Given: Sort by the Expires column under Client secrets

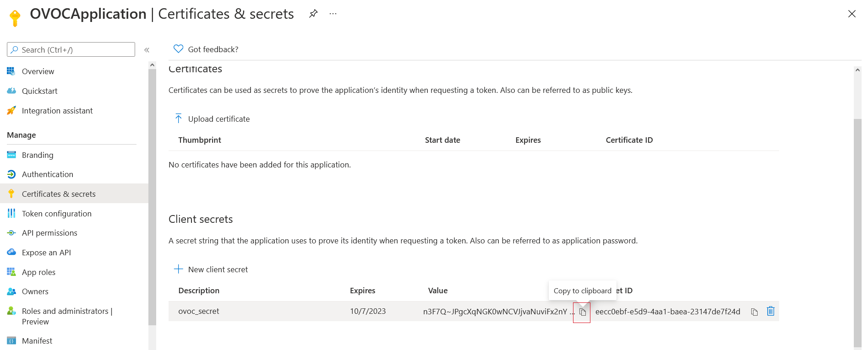Looking at the screenshot, I should (x=362, y=291).
